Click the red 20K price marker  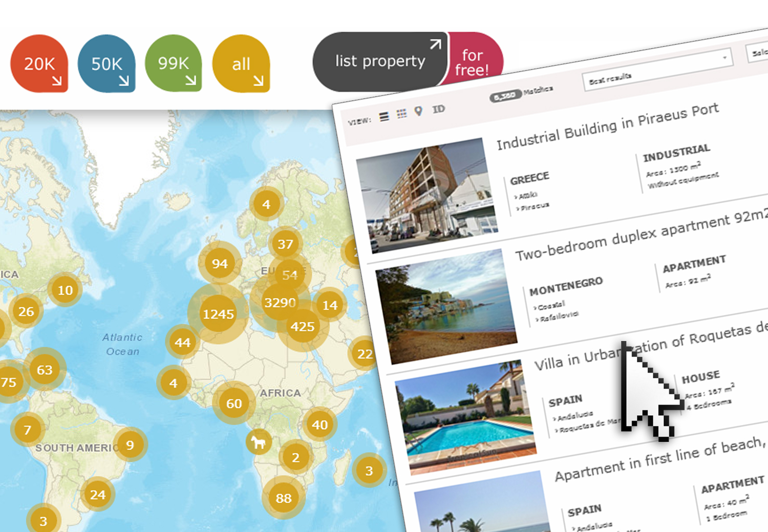tap(39, 63)
